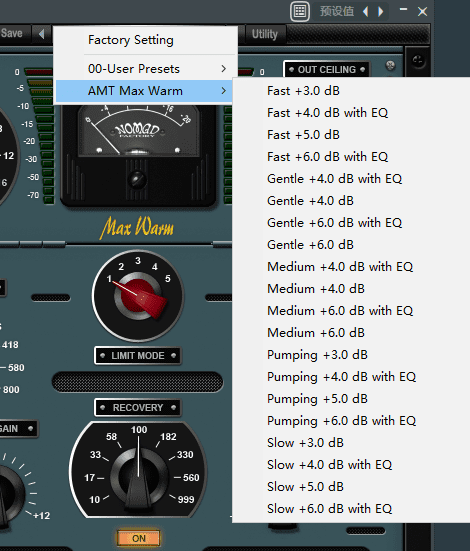Screen dimensions: 470x551
Task: Click the Recovery time knob
Action: tap(139, 477)
